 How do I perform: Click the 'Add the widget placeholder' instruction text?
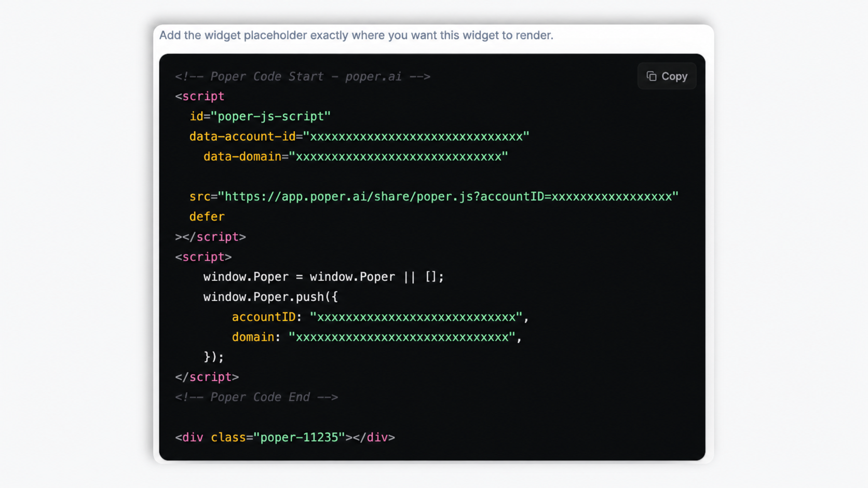tap(356, 35)
